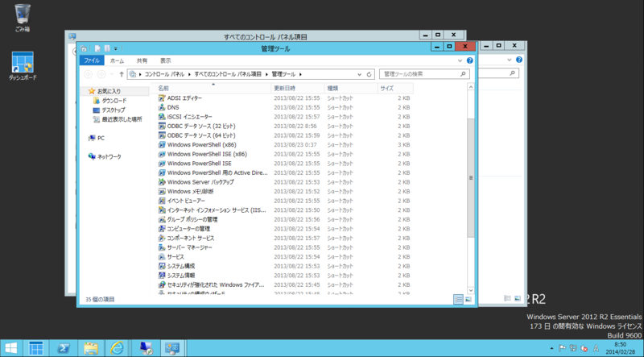Select the Windows PowerShell ISE row text
The height and width of the screenshot is (357, 644).
tap(199, 164)
